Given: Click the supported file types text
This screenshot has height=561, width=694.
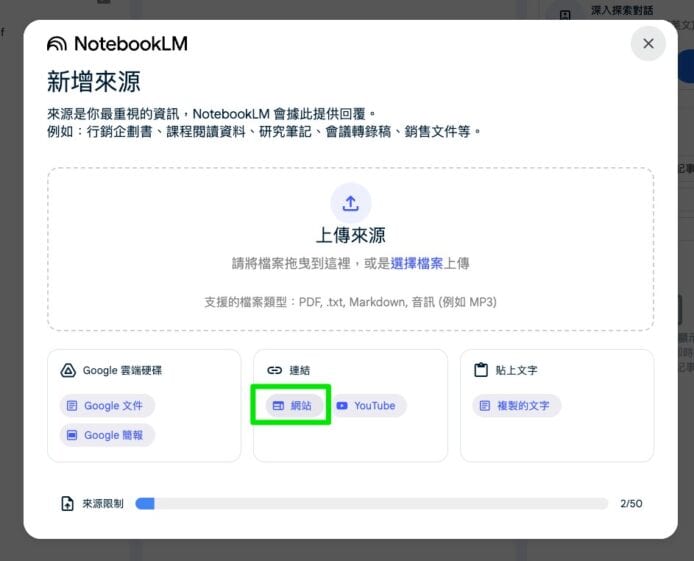Looking at the screenshot, I should 350,302.
